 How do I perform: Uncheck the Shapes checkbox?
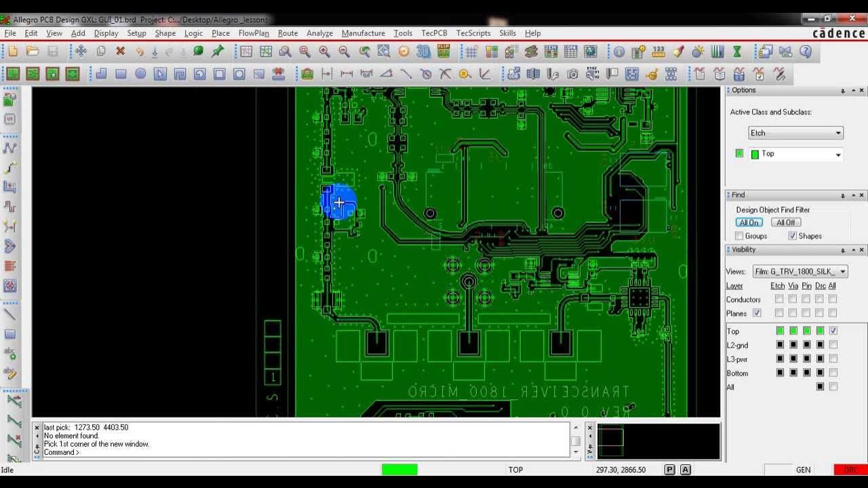792,236
